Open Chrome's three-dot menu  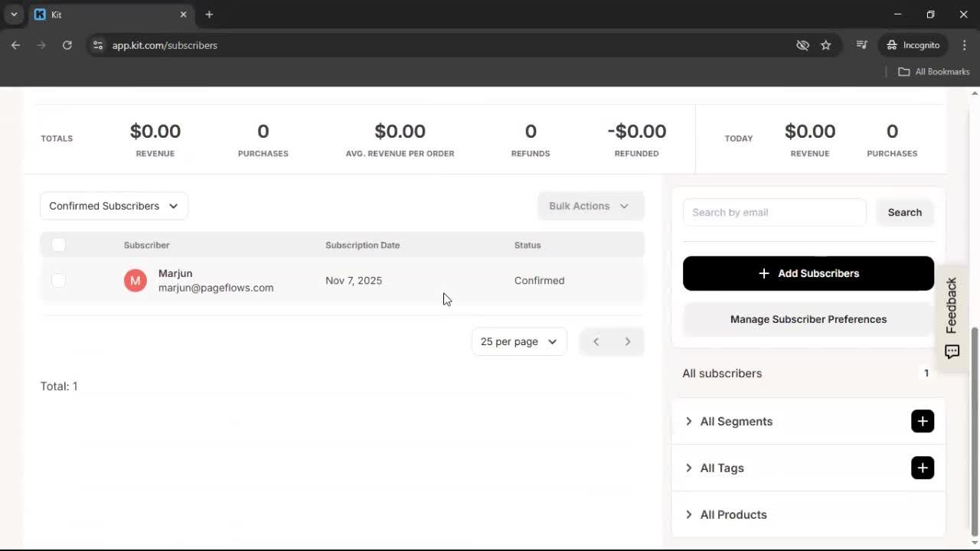[965, 45]
